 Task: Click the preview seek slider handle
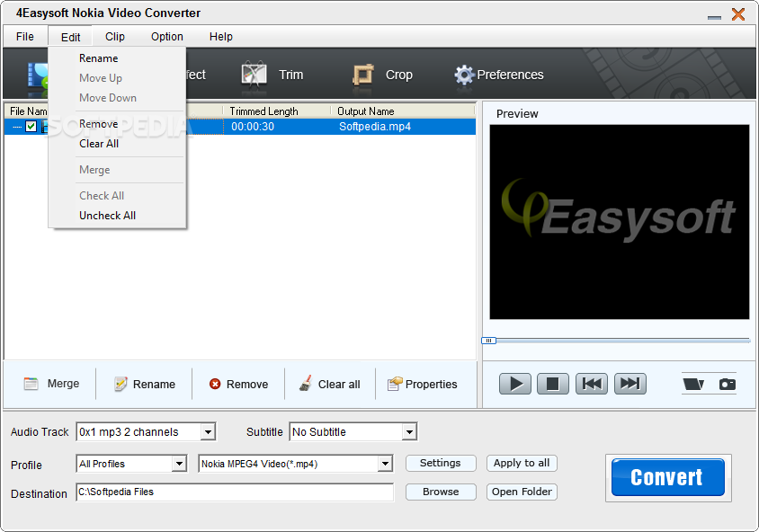[x=488, y=341]
